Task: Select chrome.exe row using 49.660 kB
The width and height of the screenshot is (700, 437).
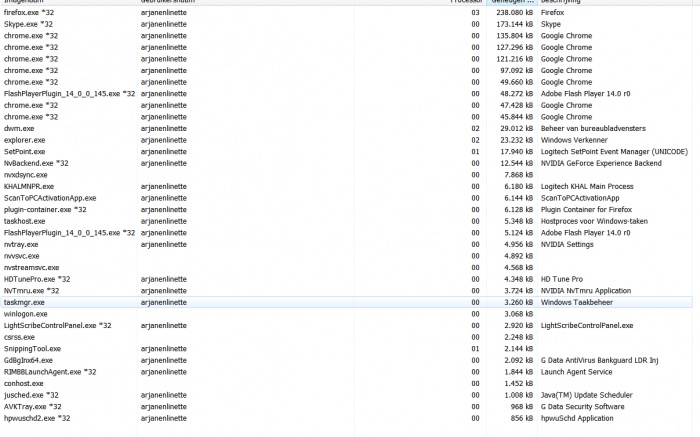Action: 346,82
